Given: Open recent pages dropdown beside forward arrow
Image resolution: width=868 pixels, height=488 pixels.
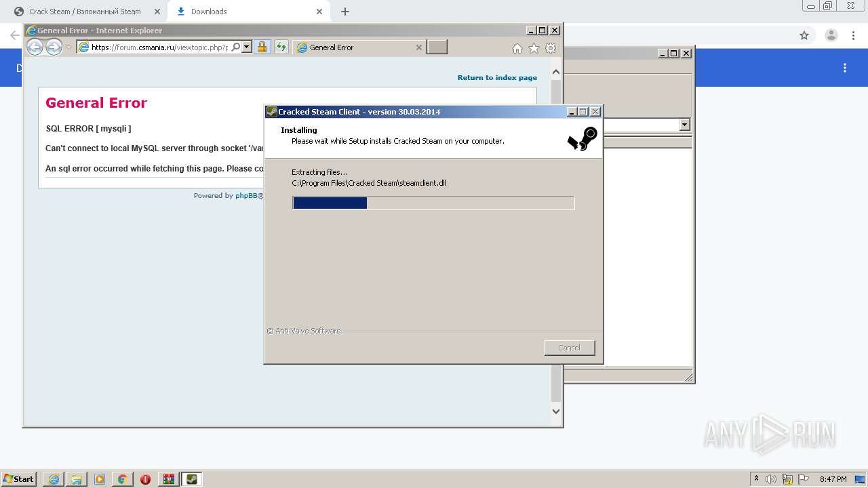Looking at the screenshot, I should coord(68,47).
